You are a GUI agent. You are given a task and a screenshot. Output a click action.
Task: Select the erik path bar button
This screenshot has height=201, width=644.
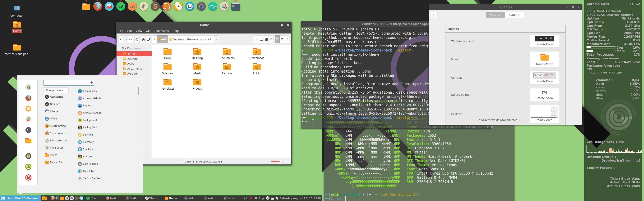pos(162,39)
